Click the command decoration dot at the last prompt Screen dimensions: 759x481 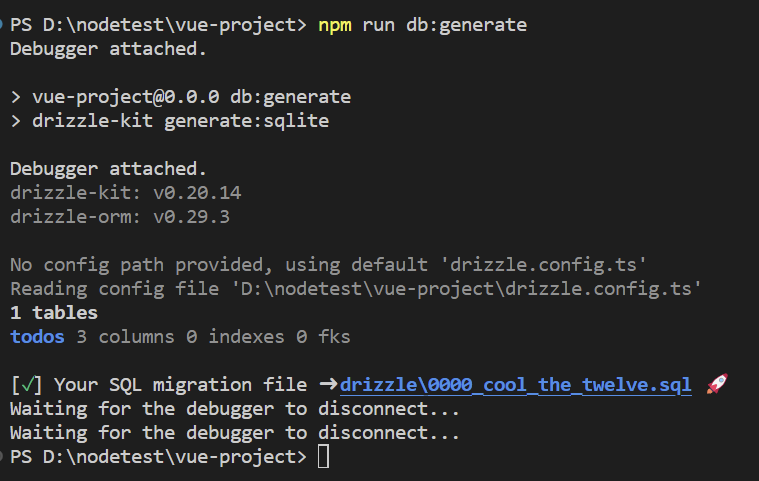pyautogui.click(x=4, y=457)
